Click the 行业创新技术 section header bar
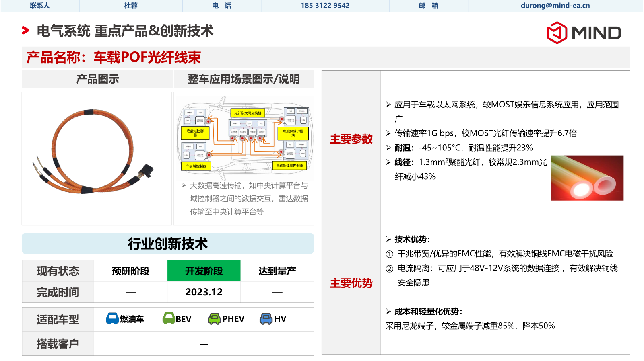The image size is (644, 361). pos(168,244)
